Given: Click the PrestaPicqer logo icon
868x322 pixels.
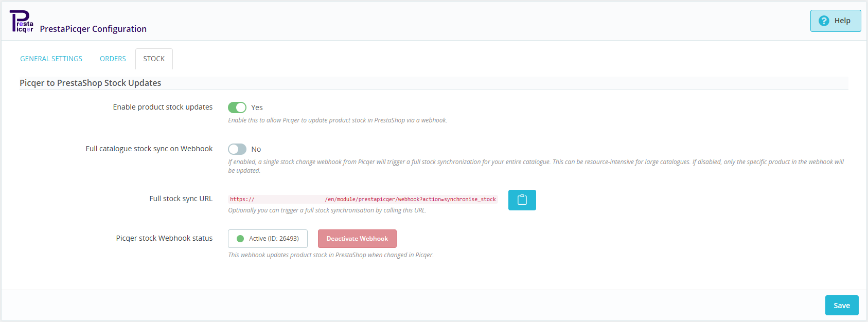Looking at the screenshot, I should (22, 22).
